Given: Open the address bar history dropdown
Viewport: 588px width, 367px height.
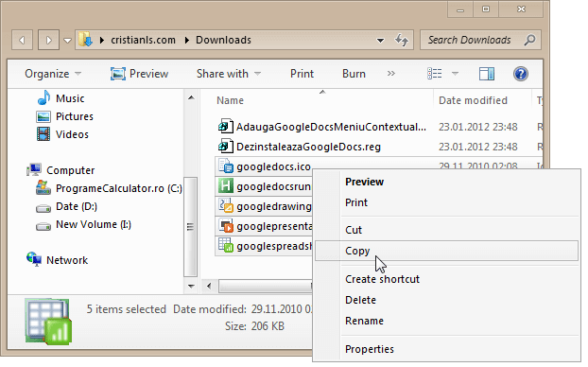Looking at the screenshot, I should pyautogui.click(x=380, y=40).
